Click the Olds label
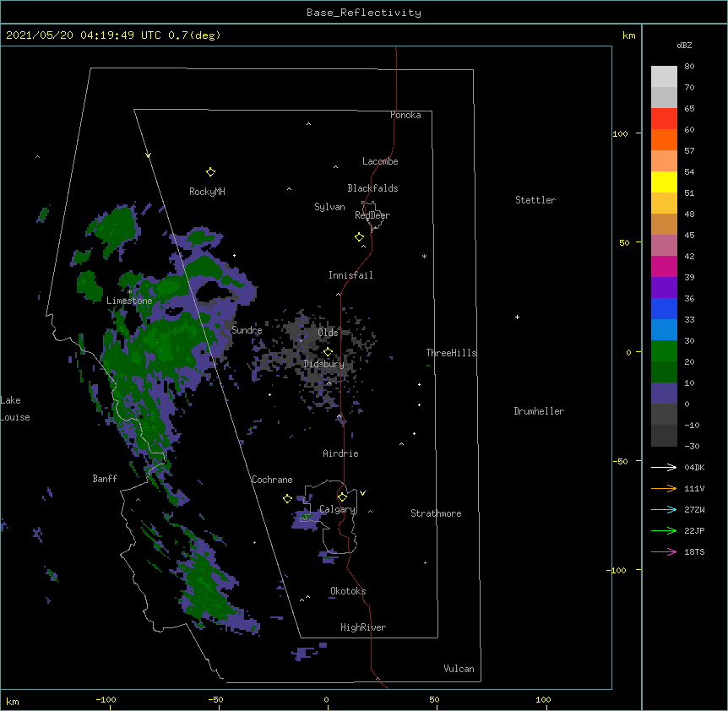 (328, 333)
